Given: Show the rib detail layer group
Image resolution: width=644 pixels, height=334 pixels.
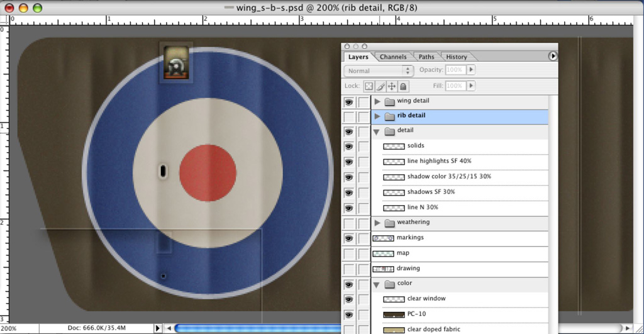Looking at the screenshot, I should [x=348, y=116].
